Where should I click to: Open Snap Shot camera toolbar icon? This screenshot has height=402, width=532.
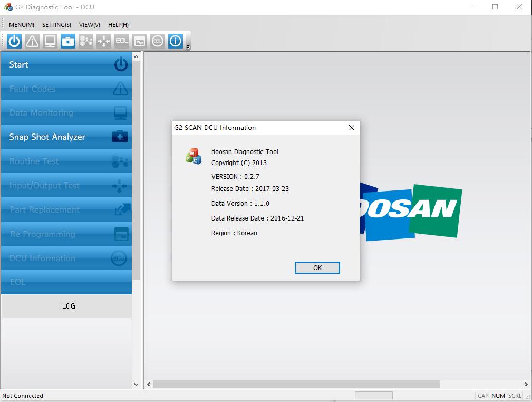(x=68, y=42)
